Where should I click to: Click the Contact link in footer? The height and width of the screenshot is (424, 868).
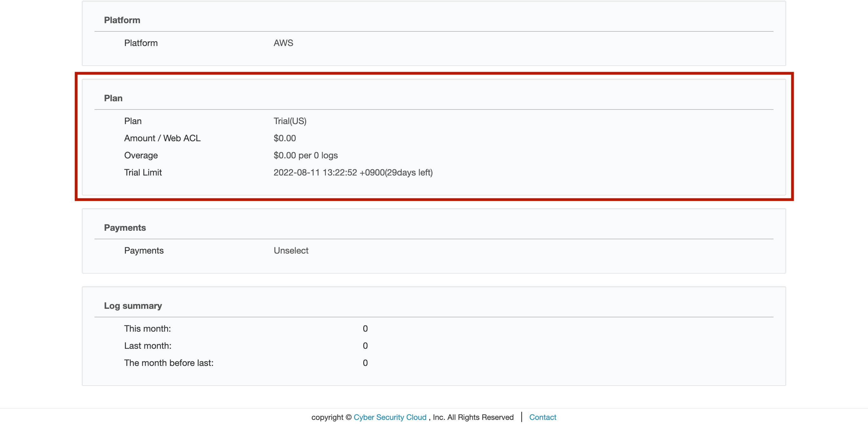[x=542, y=417]
